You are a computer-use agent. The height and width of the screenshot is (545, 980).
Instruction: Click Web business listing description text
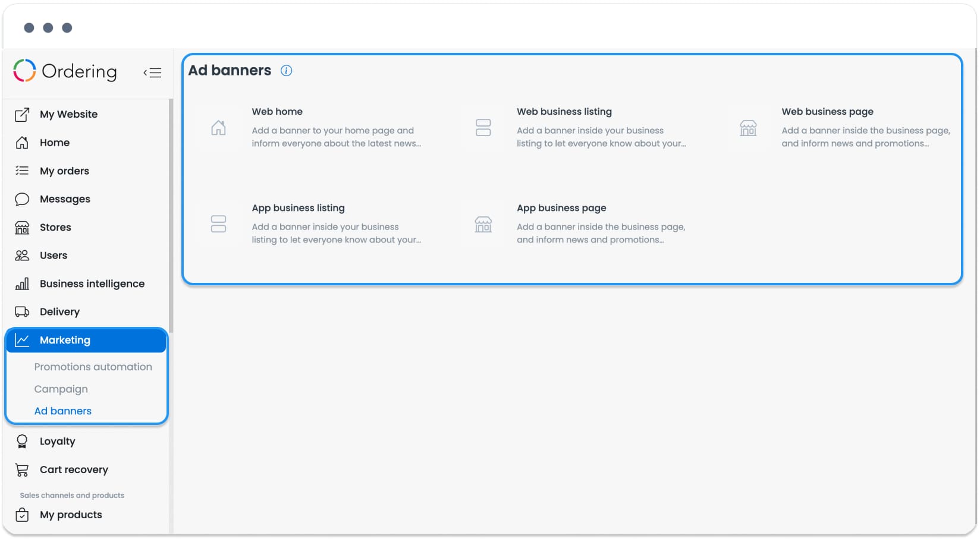(601, 137)
